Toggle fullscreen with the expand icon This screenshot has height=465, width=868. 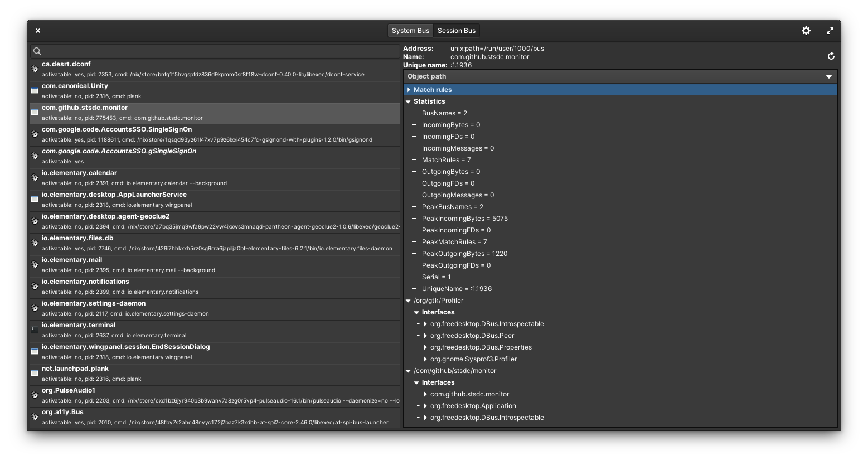(x=830, y=31)
